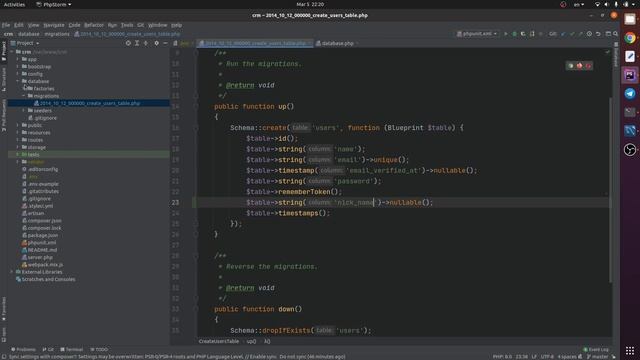Expand the seeders folder arrow

[x=24, y=111]
